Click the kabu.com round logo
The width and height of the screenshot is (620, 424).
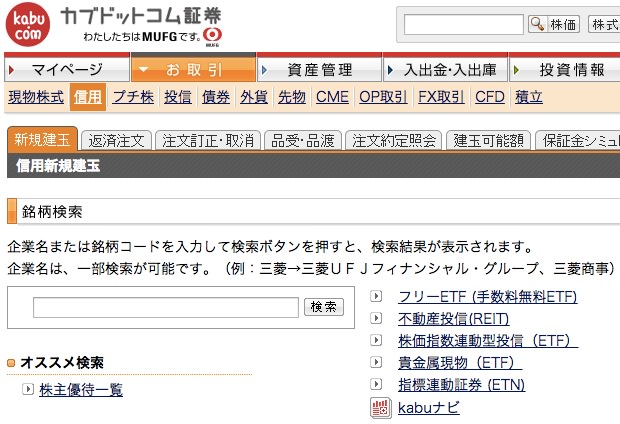click(28, 25)
